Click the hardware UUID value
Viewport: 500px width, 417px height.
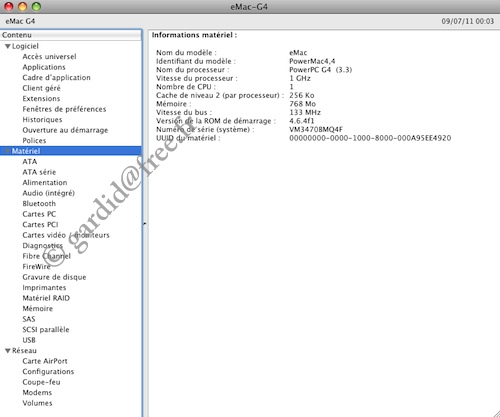pos(370,138)
